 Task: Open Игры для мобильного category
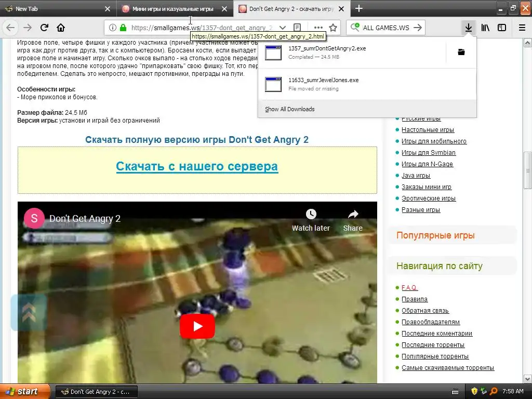pos(434,141)
